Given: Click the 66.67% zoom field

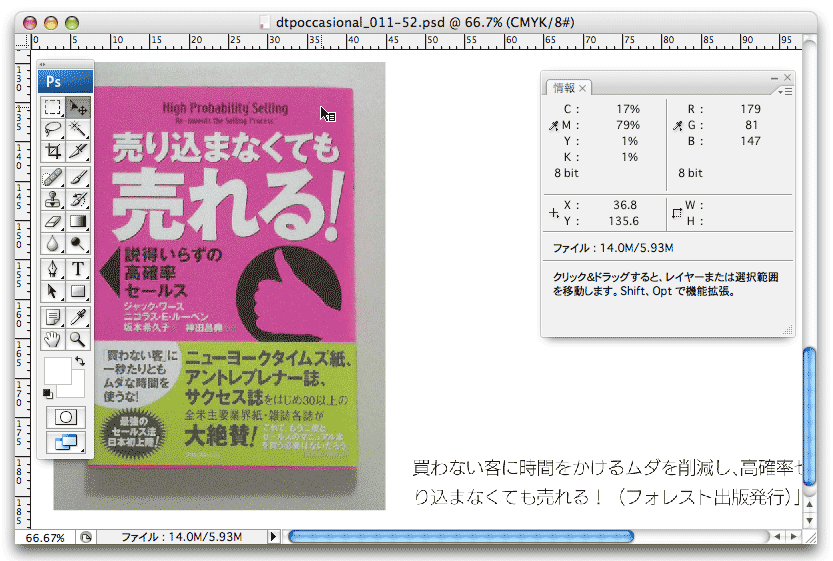Looking at the screenshot, I should coord(45,538).
